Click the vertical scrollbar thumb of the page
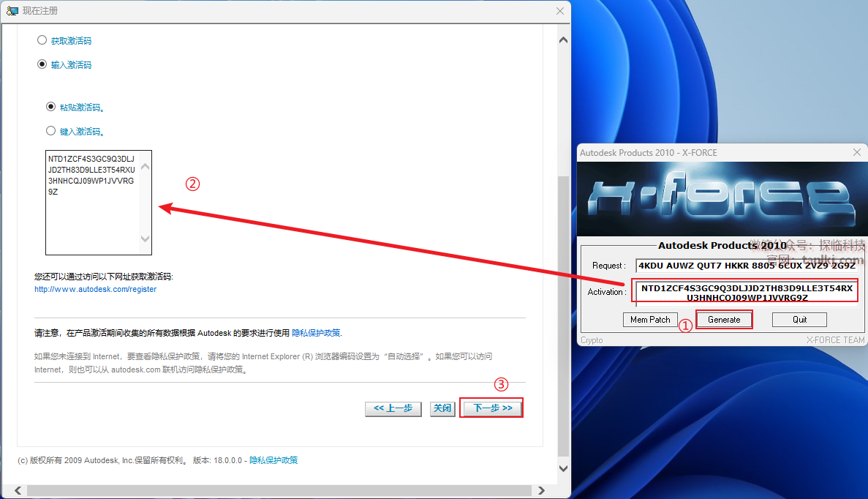This screenshot has height=499, width=868. (564, 315)
